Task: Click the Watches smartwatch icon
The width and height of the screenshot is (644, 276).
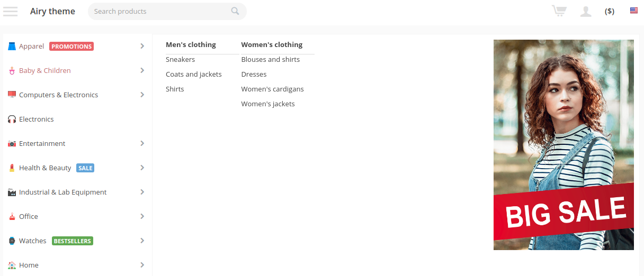Action: pos(12,241)
